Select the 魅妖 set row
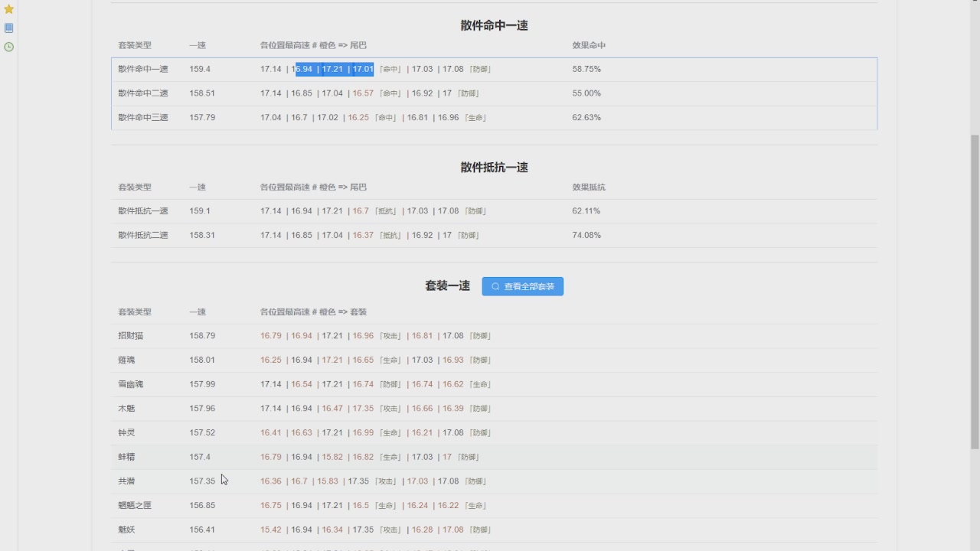The width and height of the screenshot is (980, 551). pos(495,530)
